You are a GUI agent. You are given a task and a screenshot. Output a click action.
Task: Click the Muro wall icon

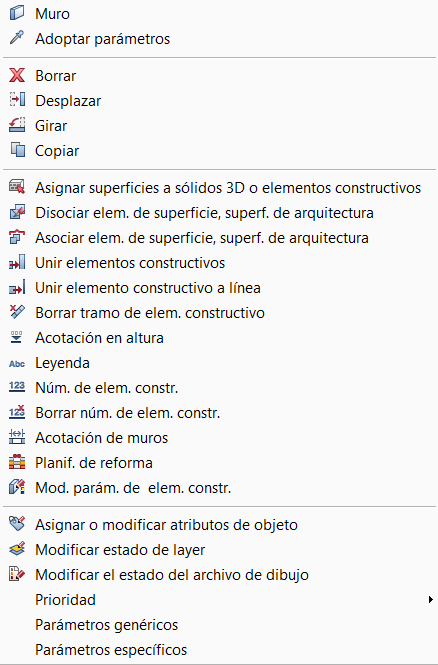click(17, 14)
